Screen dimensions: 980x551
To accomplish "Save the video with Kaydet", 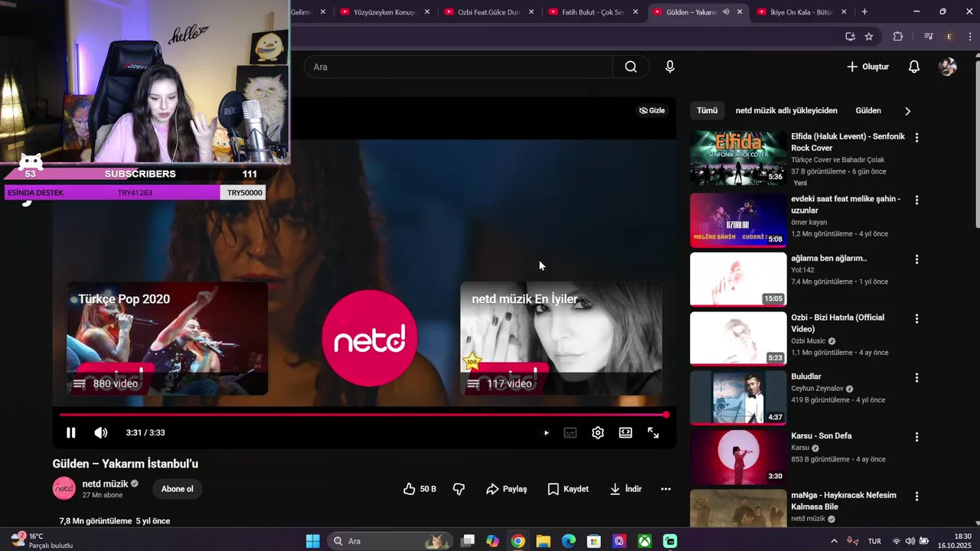I will click(568, 489).
